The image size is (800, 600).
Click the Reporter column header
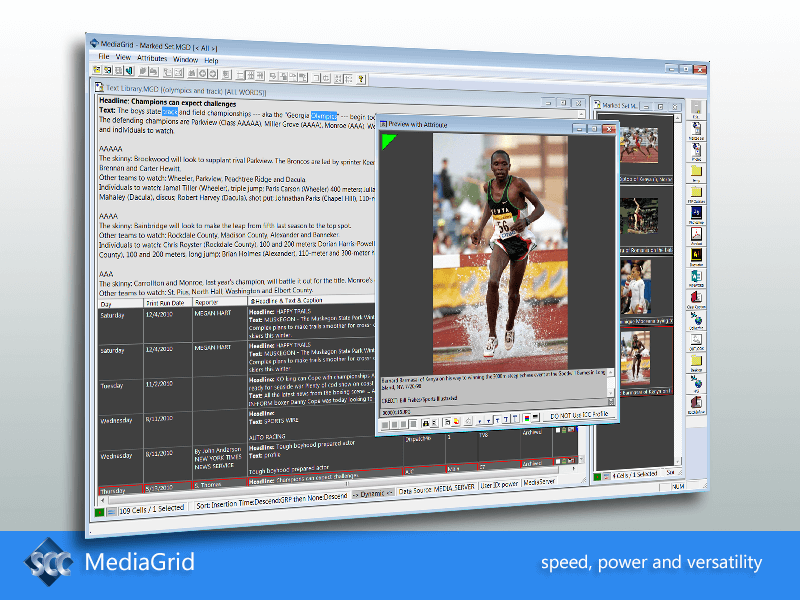[219, 302]
